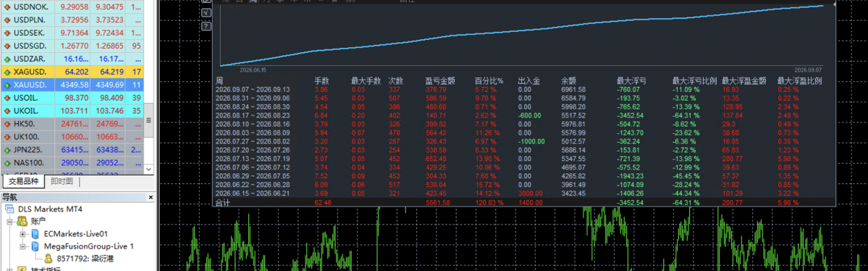868x271 pixels.
Task: Click the 最大浮亏比例 column header
Action: point(694,80)
